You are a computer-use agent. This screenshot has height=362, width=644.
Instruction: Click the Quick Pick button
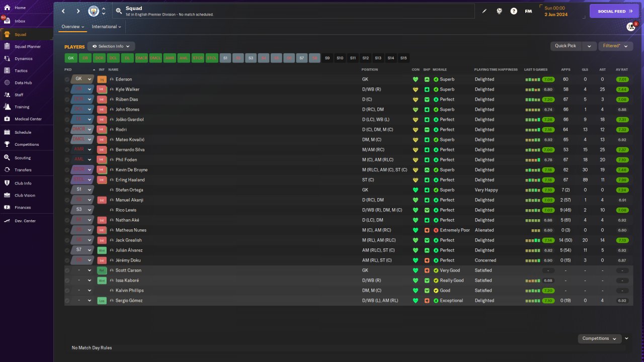coord(566,46)
